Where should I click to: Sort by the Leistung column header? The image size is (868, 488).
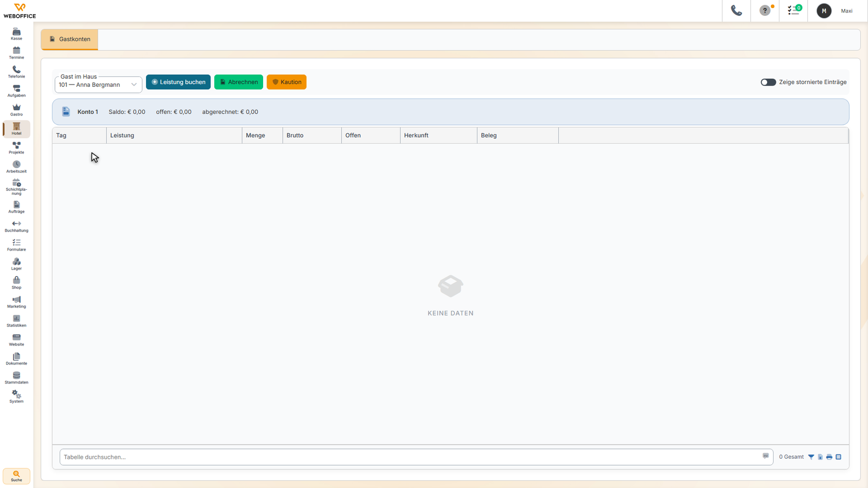click(x=174, y=136)
